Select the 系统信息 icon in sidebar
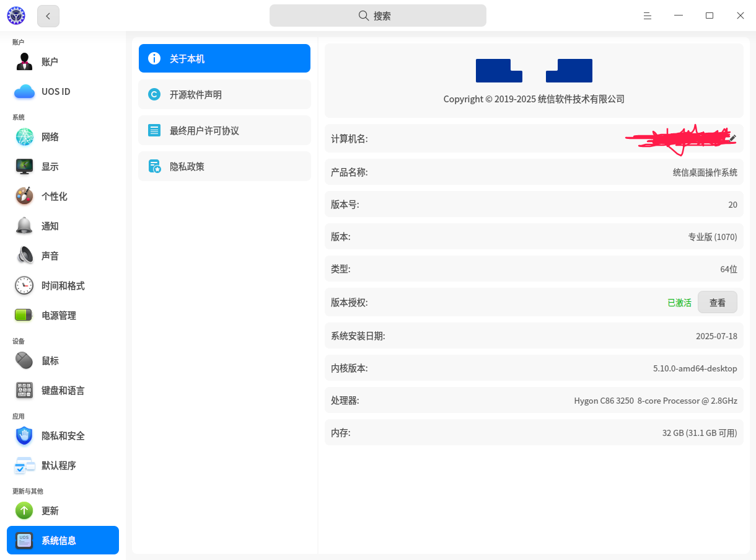 [24, 540]
